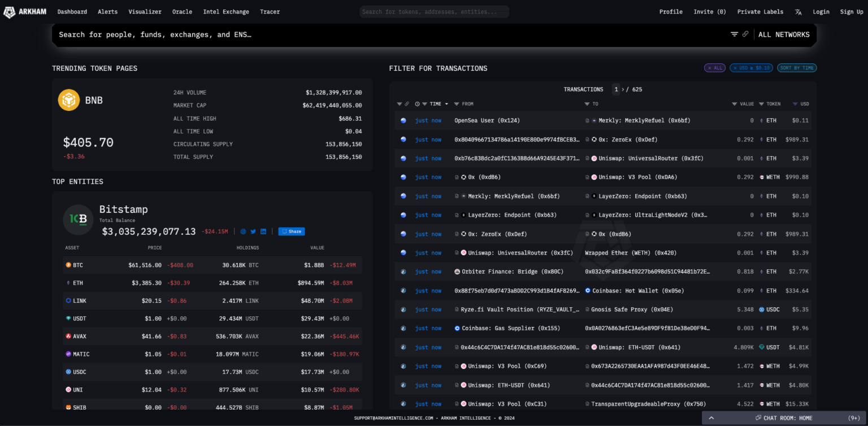Open Bitstamp's LinkedIn icon
The width and height of the screenshot is (868, 426).
tap(263, 231)
